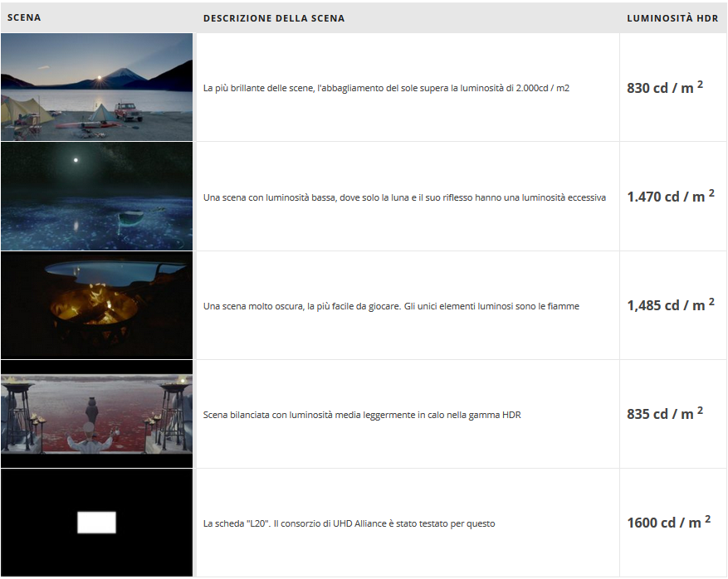
Task: Select description mentioning UHD Alliance L20 card
Action: click(x=349, y=523)
